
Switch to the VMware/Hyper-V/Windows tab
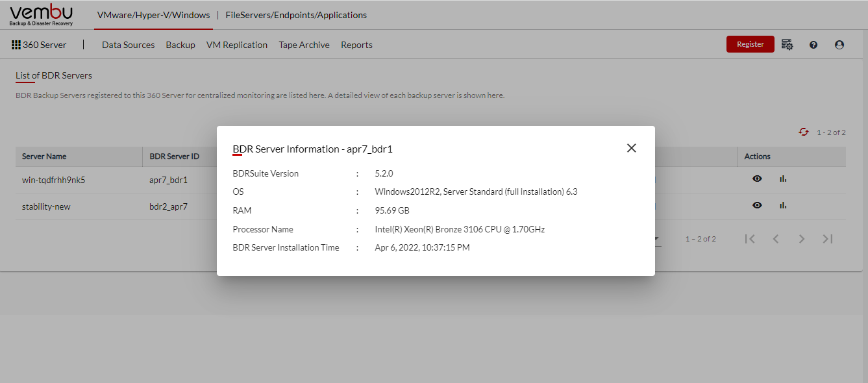pyautogui.click(x=153, y=15)
